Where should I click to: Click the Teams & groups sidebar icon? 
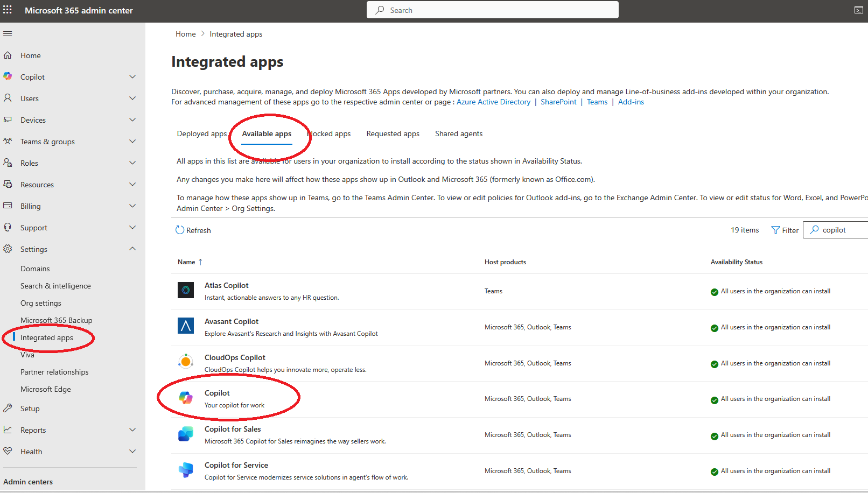point(8,142)
